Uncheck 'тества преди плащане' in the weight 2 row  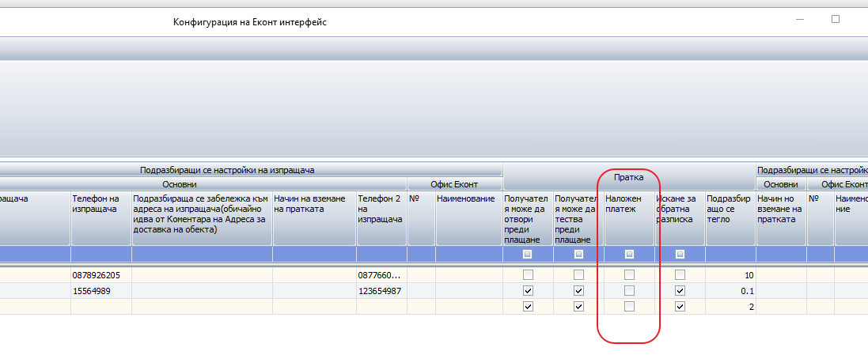click(578, 306)
